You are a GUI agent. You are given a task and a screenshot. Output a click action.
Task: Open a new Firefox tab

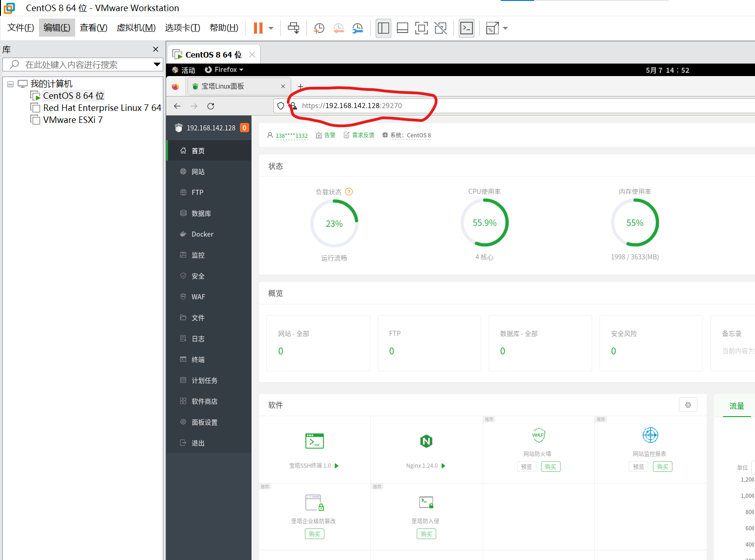300,86
